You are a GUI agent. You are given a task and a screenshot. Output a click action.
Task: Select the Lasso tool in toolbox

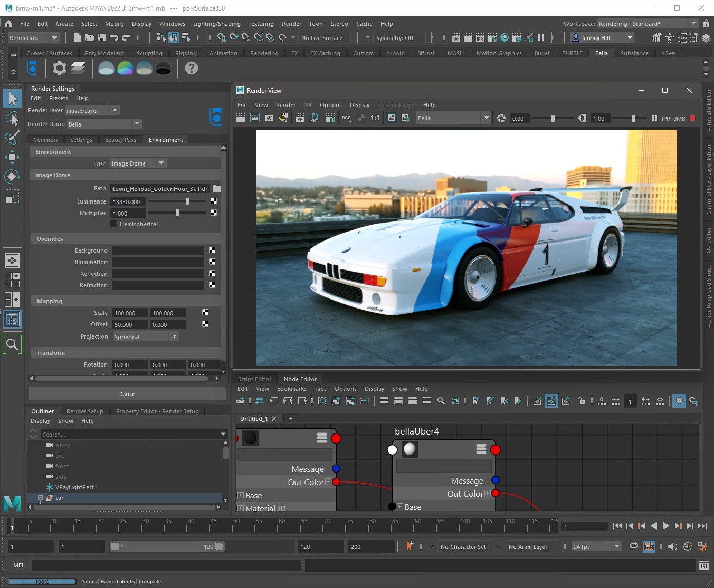point(12,118)
